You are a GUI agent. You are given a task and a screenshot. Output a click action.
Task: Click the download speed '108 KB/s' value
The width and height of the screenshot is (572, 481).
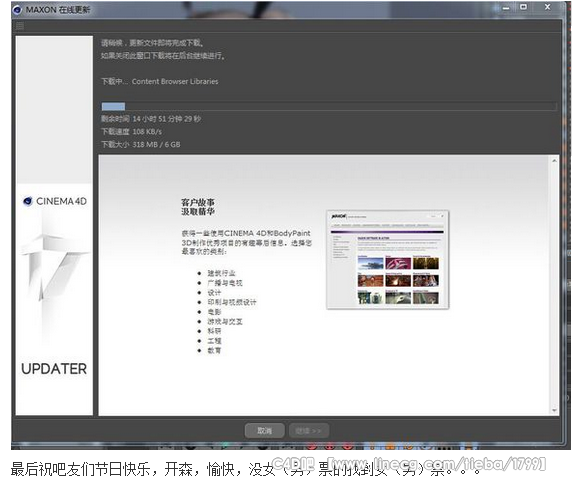click(147, 131)
